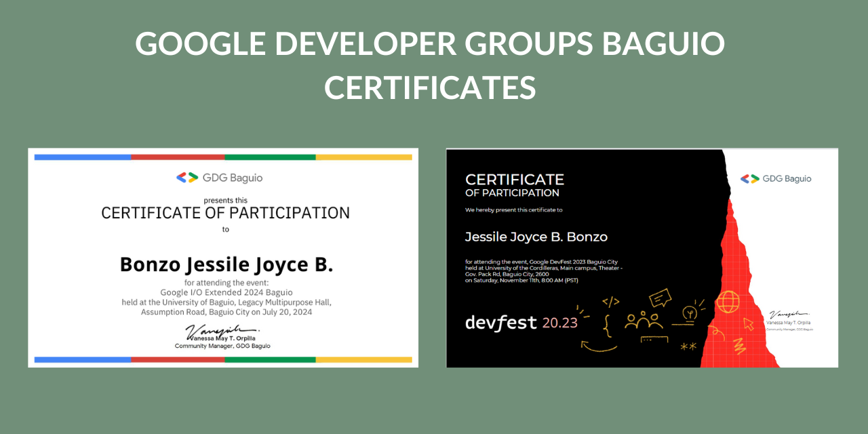
Task: Click the 'GOOGLE DEVELOPER GROUPS BAGUIO' heading line
Action: click(x=430, y=44)
